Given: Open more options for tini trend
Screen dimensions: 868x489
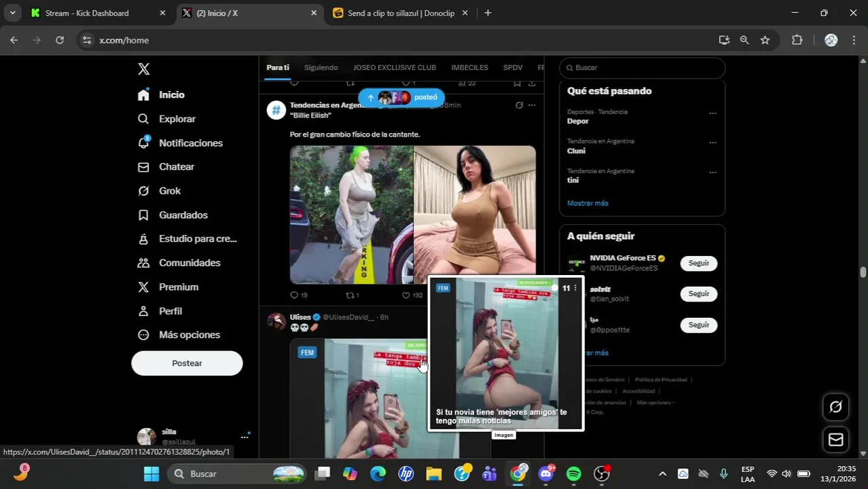Looking at the screenshot, I should click(x=712, y=173).
